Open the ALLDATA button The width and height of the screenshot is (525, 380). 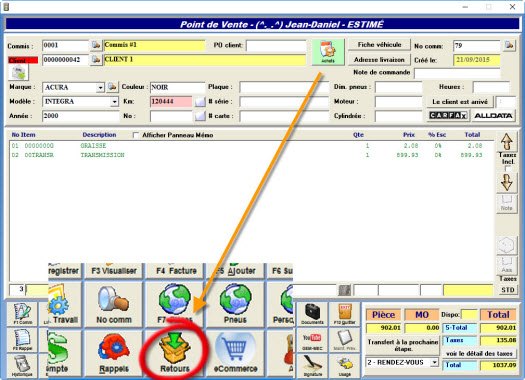click(493, 116)
